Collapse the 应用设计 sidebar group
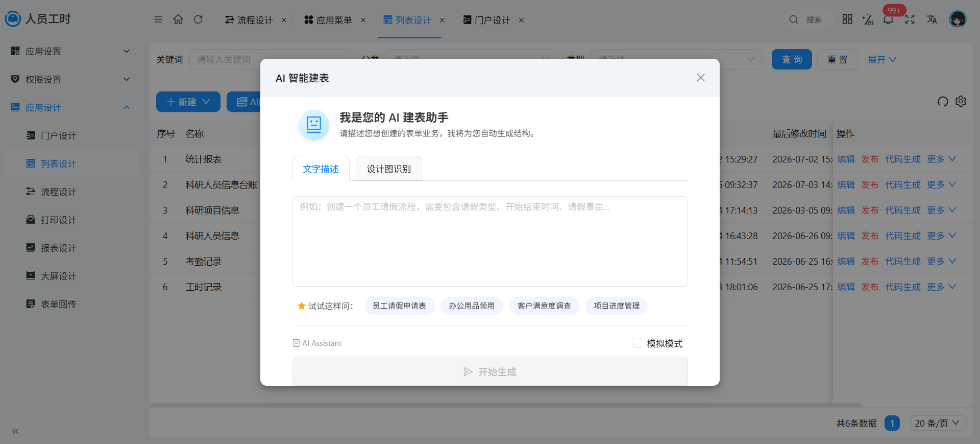 click(70, 107)
